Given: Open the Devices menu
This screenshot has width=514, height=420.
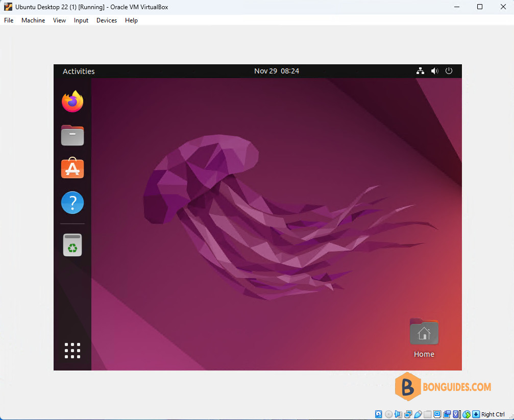Looking at the screenshot, I should pos(107,20).
